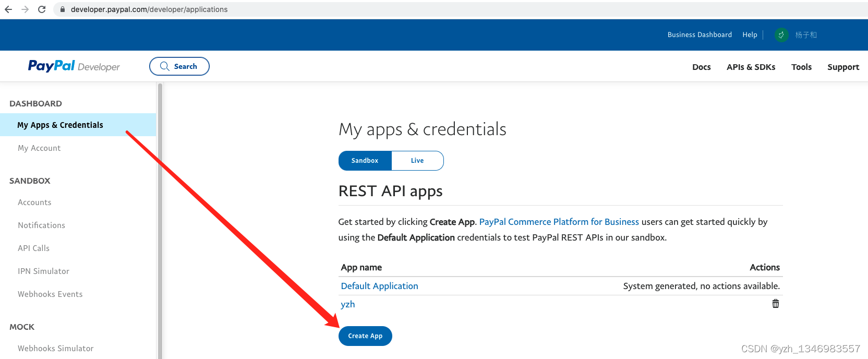Select My Apps & Credentials in sidebar
This screenshot has height=359, width=868.
click(78, 125)
